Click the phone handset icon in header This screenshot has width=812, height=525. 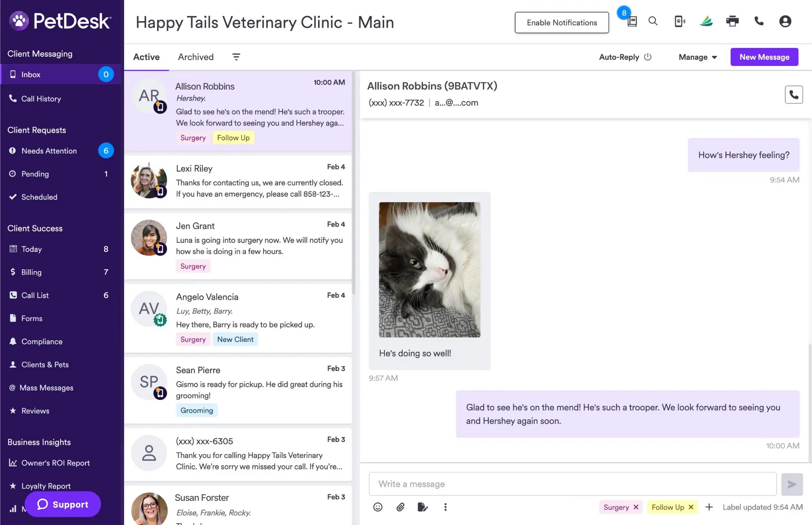759,21
